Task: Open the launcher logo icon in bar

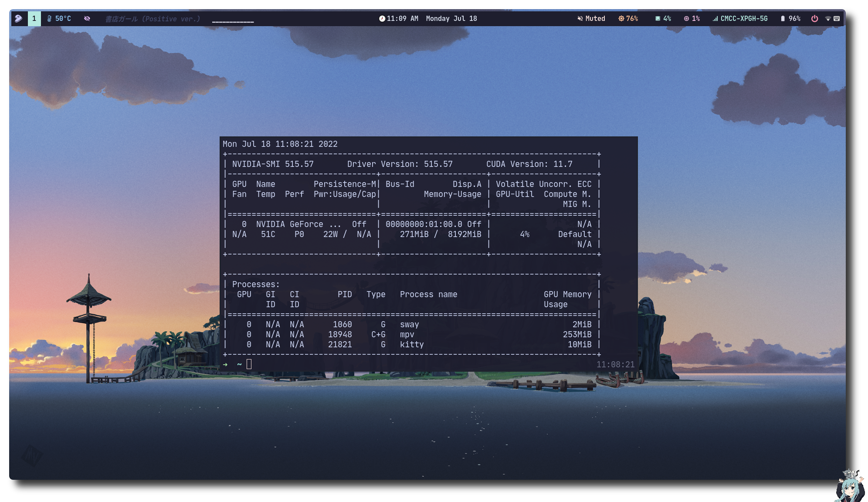Action: 18,18
